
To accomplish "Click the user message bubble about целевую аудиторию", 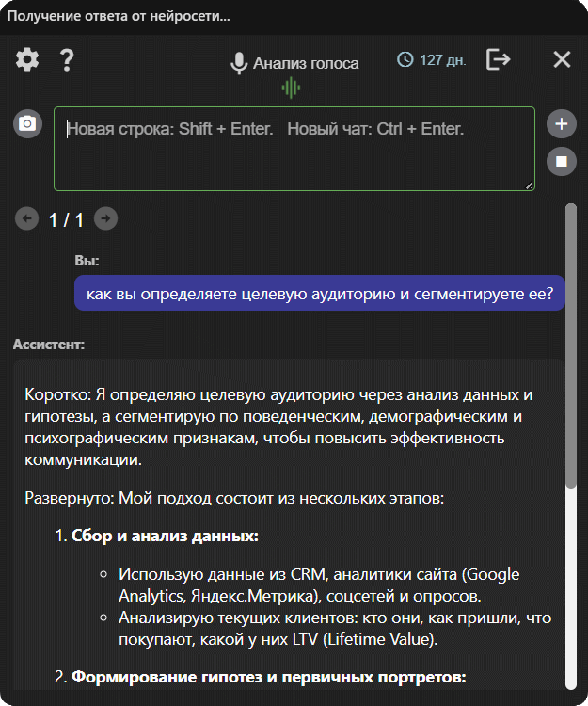I will coord(320,293).
